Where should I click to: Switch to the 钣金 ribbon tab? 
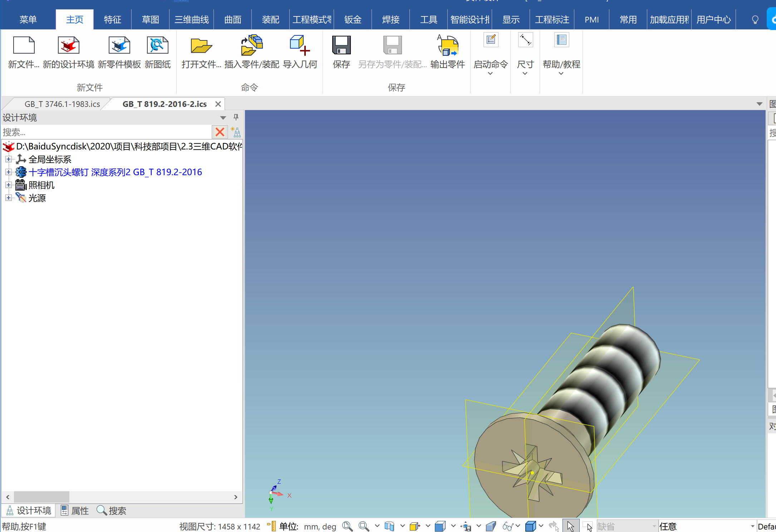[353, 20]
